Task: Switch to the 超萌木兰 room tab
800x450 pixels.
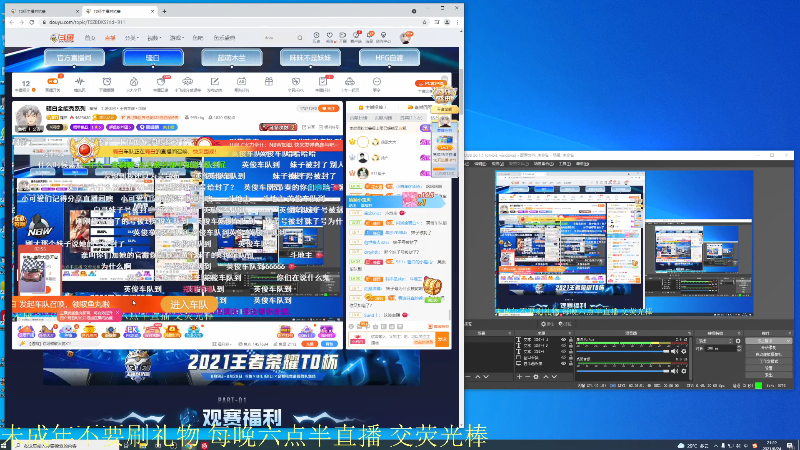Action: pyautogui.click(x=232, y=58)
